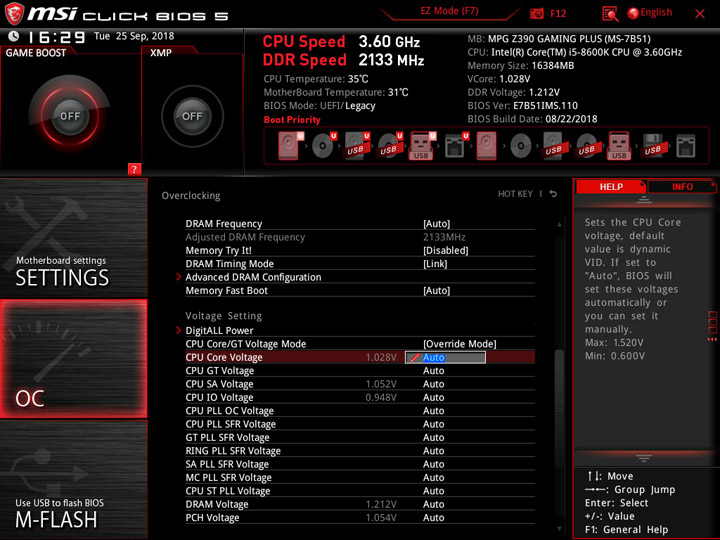Select the CPU GT Voltage Auto value
Screen dimensions: 720x540
433,371
